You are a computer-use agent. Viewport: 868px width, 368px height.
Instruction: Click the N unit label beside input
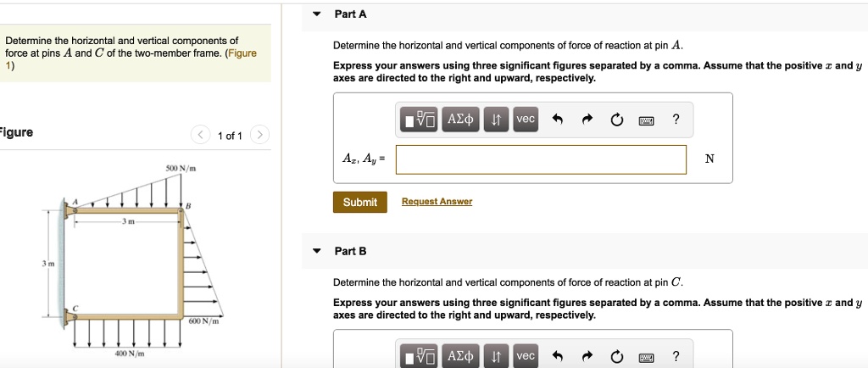tap(709, 159)
